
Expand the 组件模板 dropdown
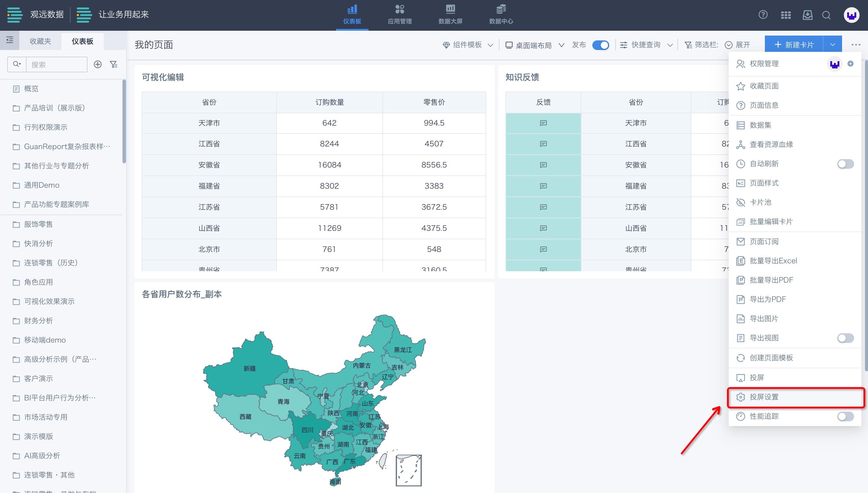(x=467, y=45)
